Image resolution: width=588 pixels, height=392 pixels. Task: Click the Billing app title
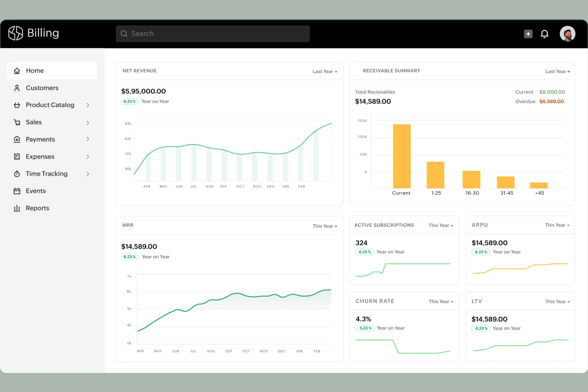[x=43, y=33]
